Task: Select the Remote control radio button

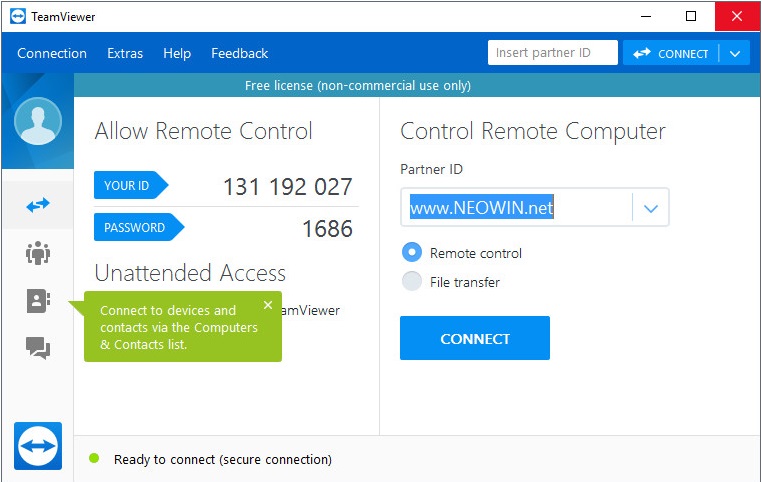Action: click(411, 253)
